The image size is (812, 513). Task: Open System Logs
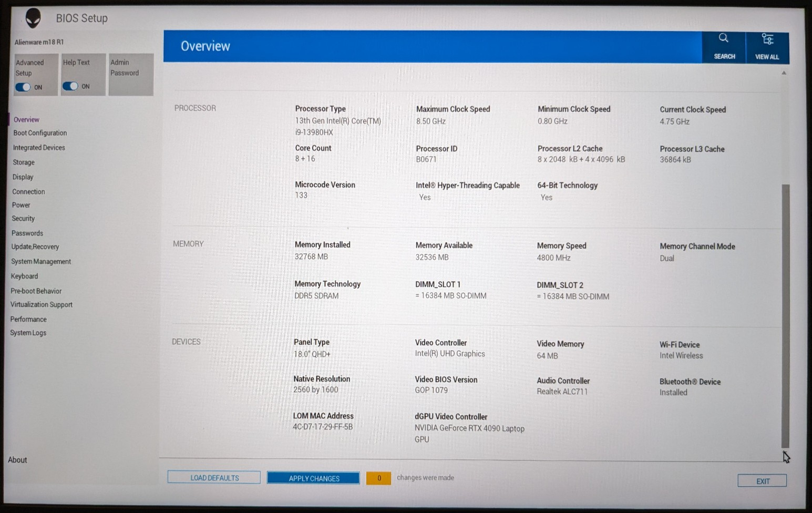coord(28,333)
